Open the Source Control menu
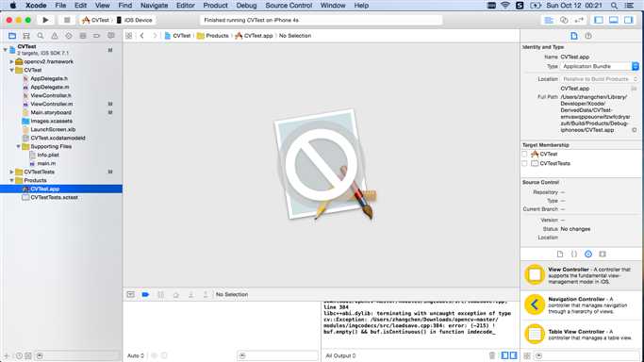The width and height of the screenshot is (644, 362). coord(289,6)
